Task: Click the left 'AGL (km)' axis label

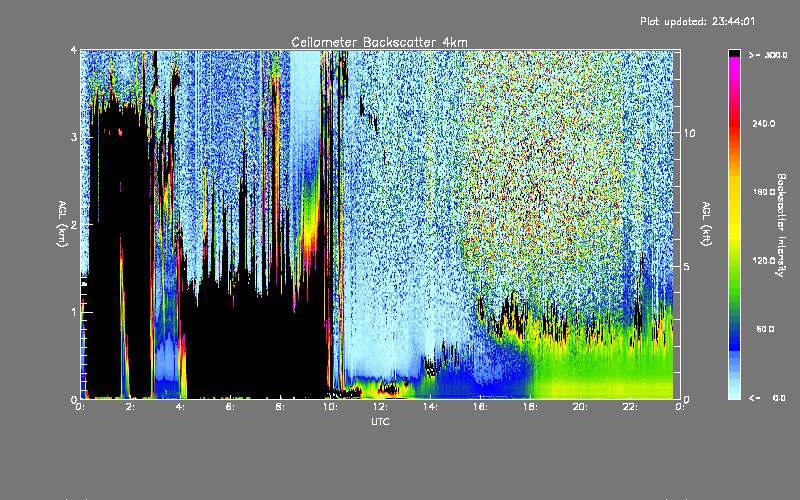Action: click(x=62, y=224)
